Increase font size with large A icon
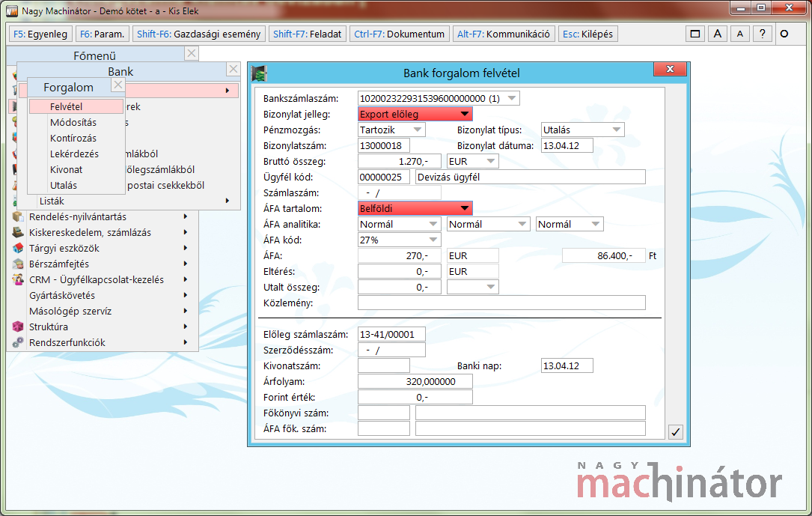Screen dimensions: 812x516 [717, 34]
